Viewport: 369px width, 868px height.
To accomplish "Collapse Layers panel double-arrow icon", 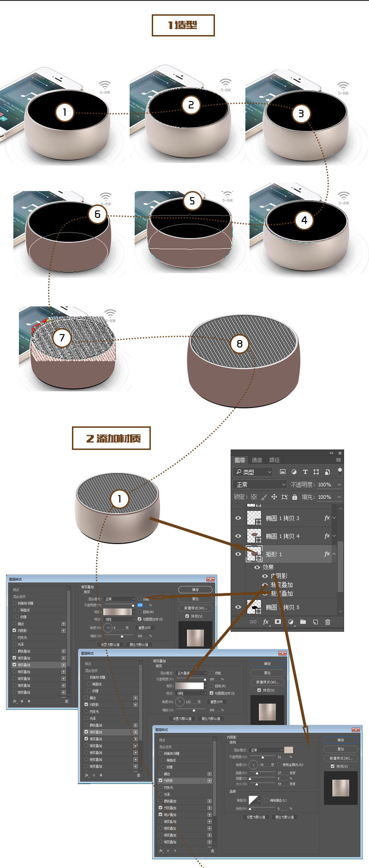I will point(331,453).
